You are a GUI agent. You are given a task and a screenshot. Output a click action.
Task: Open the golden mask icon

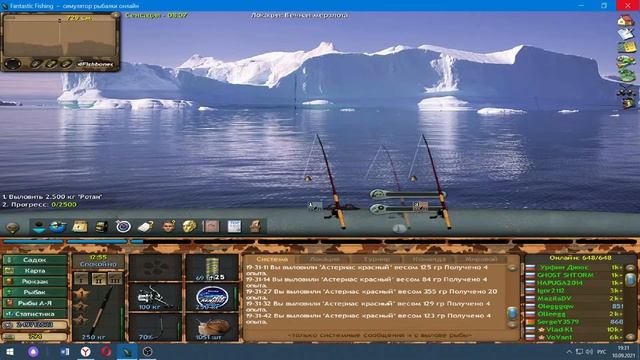pos(189,226)
